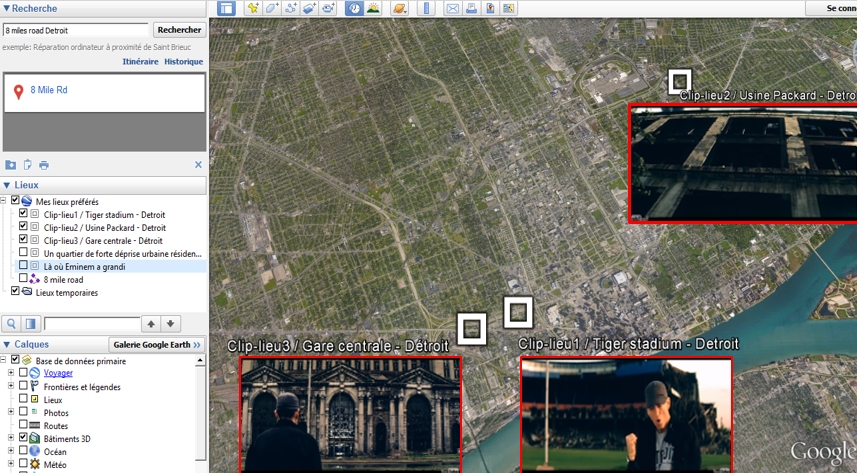This screenshot has height=473, width=857.
Task: Select the Add Polygon tool
Action: [272, 8]
